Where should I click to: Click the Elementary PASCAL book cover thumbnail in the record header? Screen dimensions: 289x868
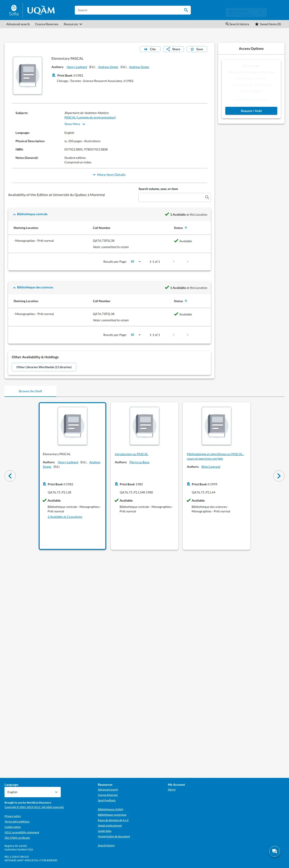[28, 76]
